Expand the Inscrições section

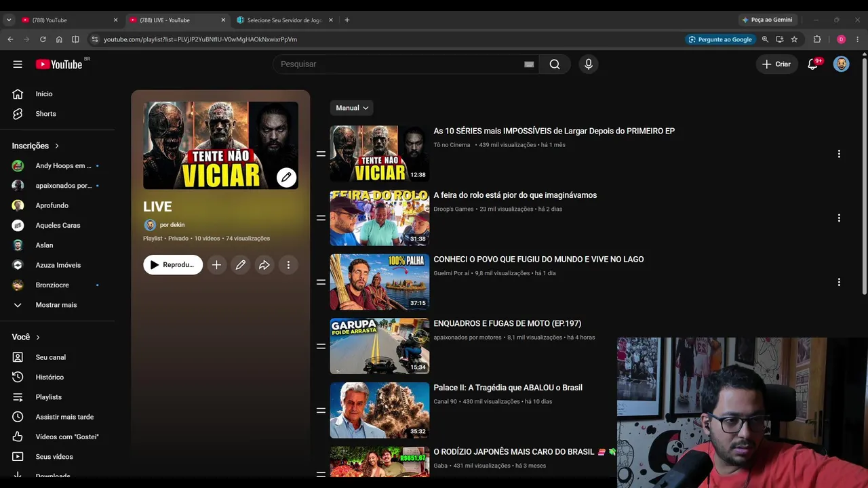click(35, 146)
